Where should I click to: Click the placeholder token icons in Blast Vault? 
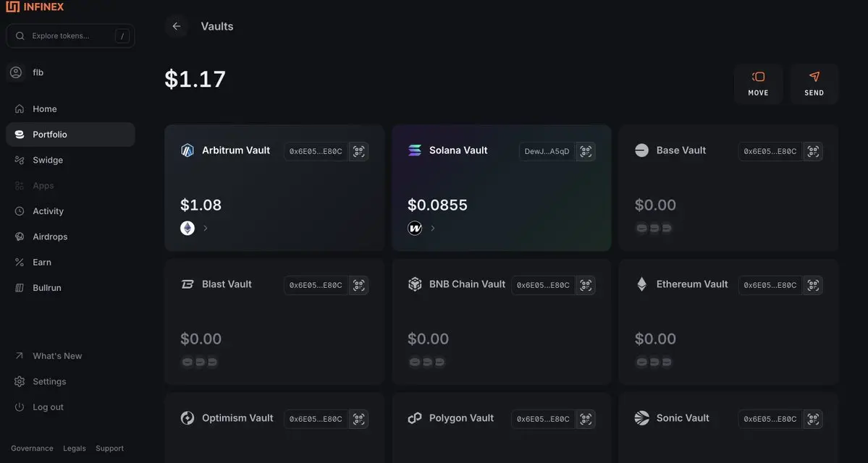click(x=199, y=362)
